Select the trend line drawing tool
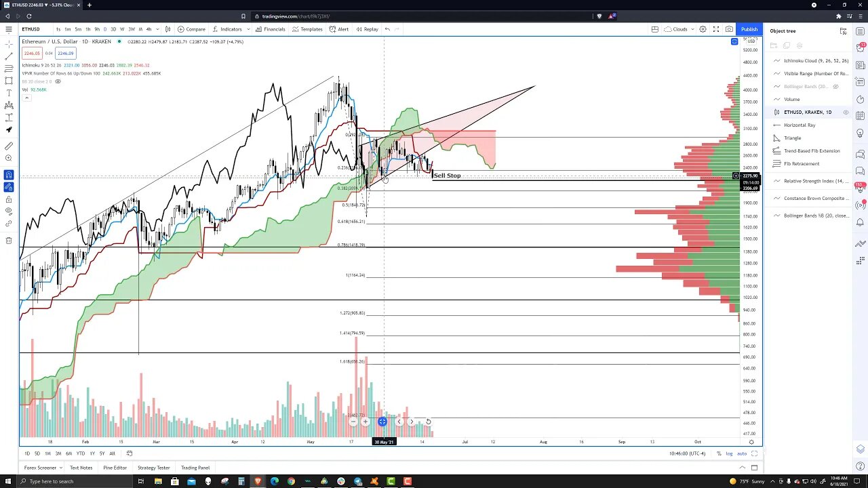Viewport: 868px width, 488px height. [x=9, y=56]
